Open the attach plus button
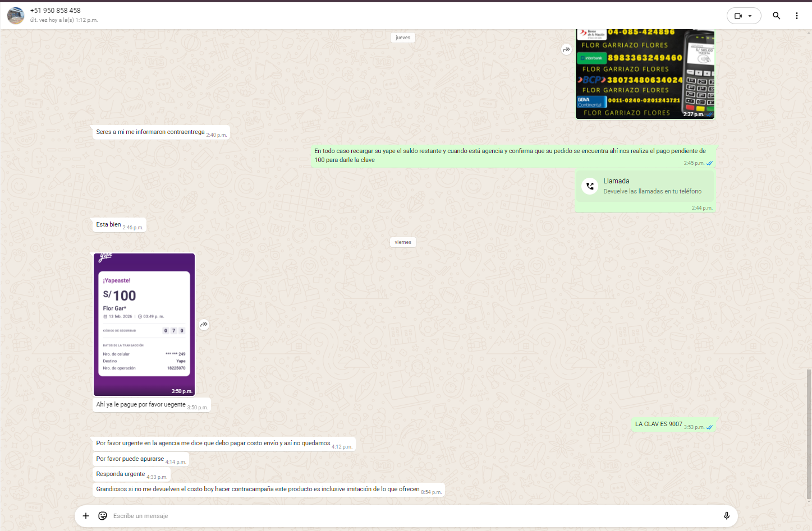The width and height of the screenshot is (812, 531). tap(86, 516)
